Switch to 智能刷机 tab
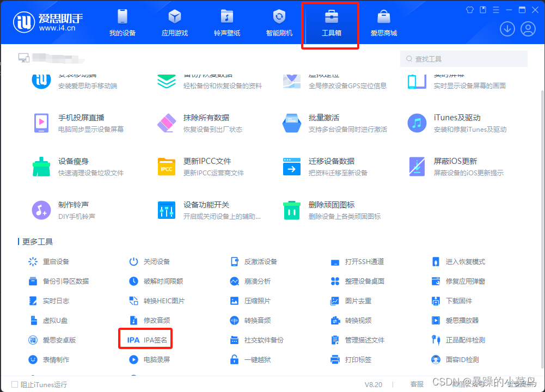The image size is (545, 392). point(279,23)
